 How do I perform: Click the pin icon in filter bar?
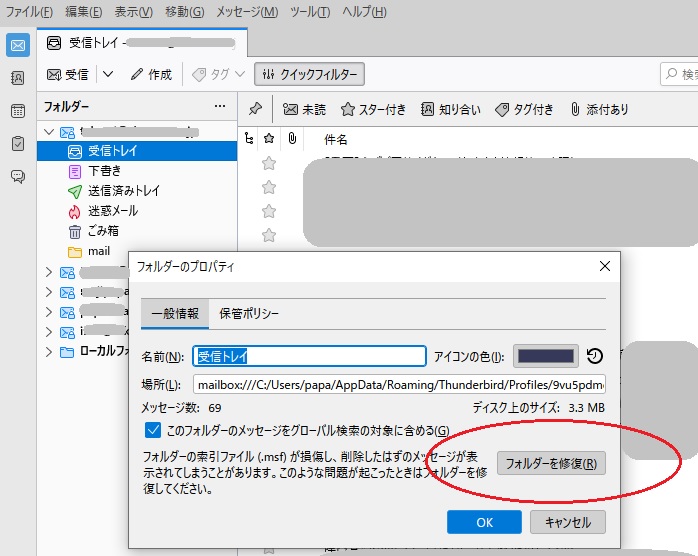[255, 109]
